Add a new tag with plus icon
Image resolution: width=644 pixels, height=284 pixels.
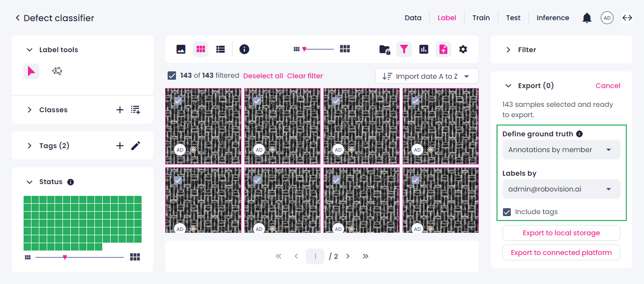click(x=120, y=146)
